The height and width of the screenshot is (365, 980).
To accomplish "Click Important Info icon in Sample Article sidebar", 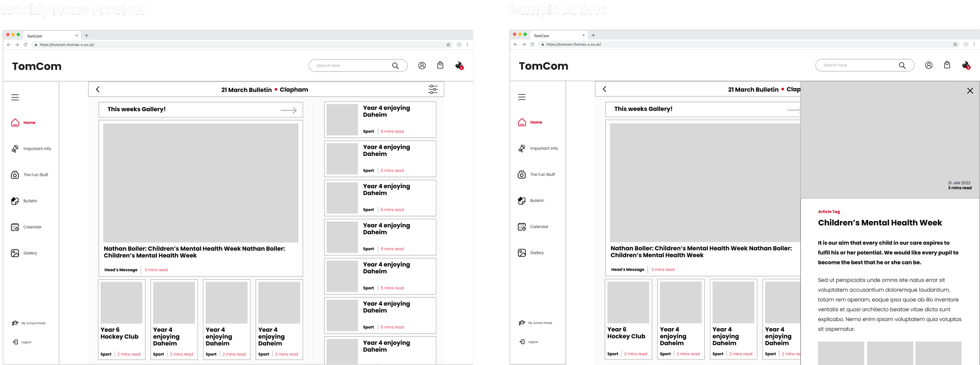I will pyautogui.click(x=522, y=148).
